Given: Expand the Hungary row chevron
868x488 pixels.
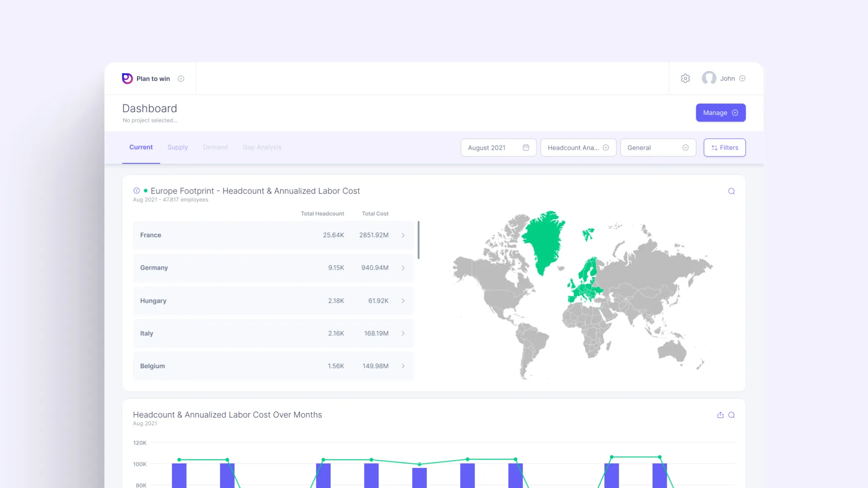Looking at the screenshot, I should pyautogui.click(x=403, y=301).
